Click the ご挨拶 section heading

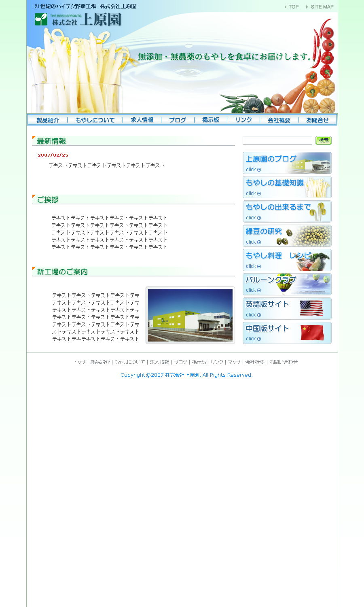pos(48,200)
